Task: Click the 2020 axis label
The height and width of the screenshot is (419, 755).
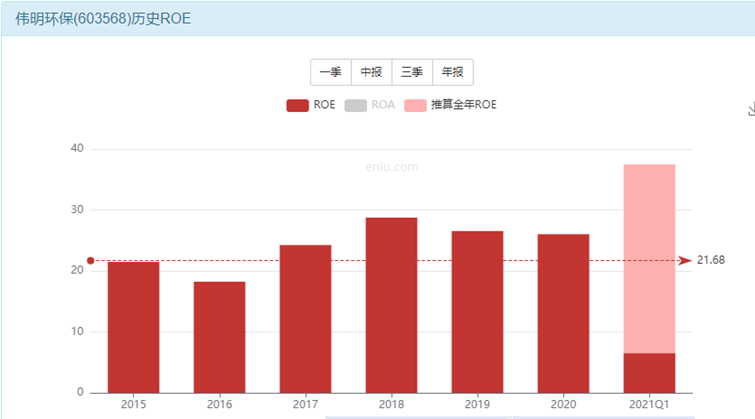Action: (563, 404)
